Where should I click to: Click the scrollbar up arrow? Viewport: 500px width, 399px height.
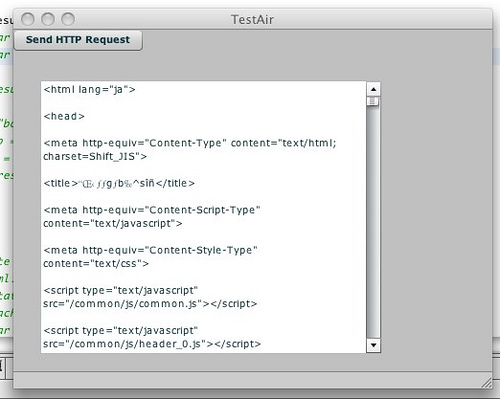[x=373, y=89]
